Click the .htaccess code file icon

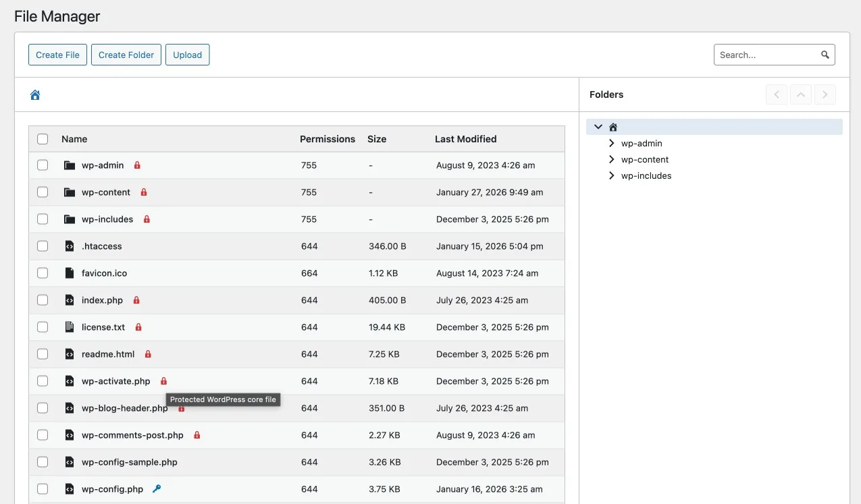click(69, 246)
